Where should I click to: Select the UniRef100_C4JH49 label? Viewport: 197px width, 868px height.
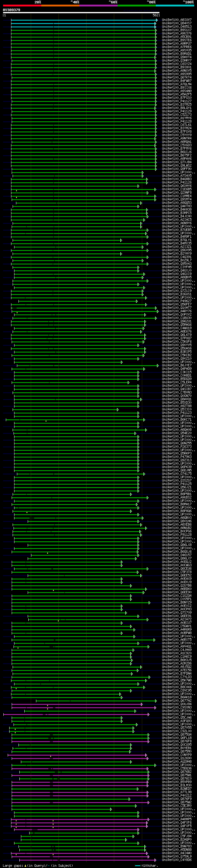[x=177, y=650]
